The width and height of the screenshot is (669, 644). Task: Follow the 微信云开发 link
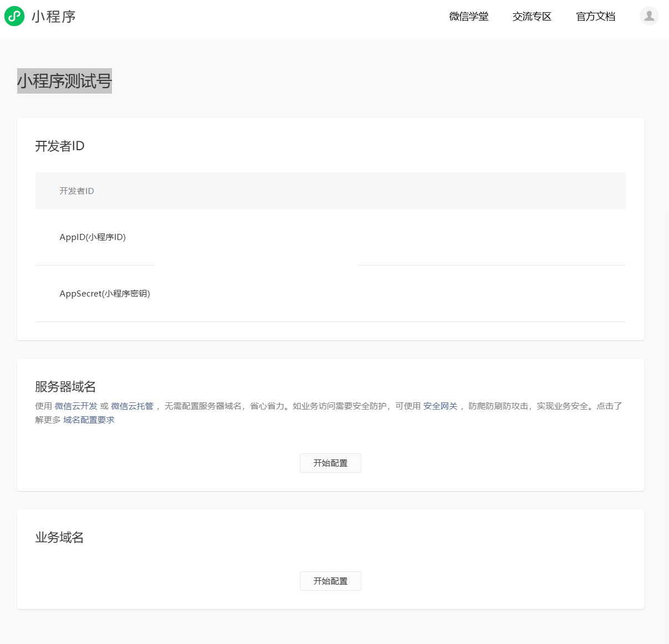(76, 406)
